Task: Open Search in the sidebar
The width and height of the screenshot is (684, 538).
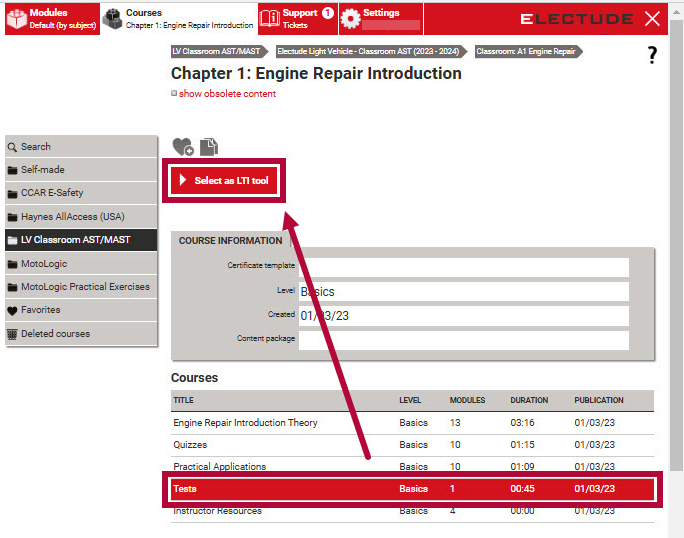Action: click(x=81, y=147)
